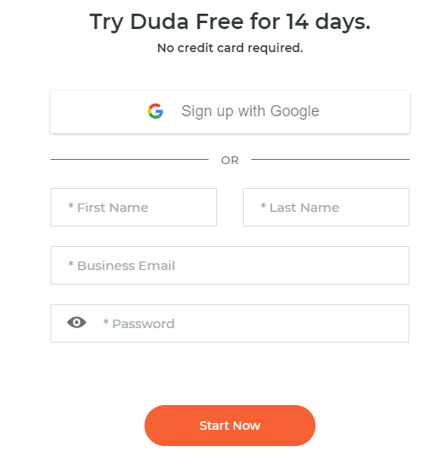The width and height of the screenshot is (448, 476).
Task: Click inside the Password field
Action: click(x=230, y=323)
